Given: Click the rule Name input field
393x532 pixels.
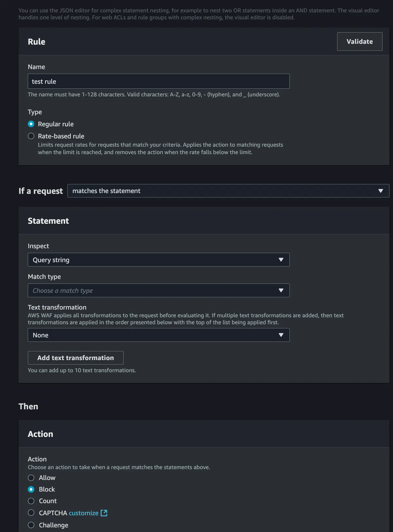Looking at the screenshot, I should (x=159, y=81).
